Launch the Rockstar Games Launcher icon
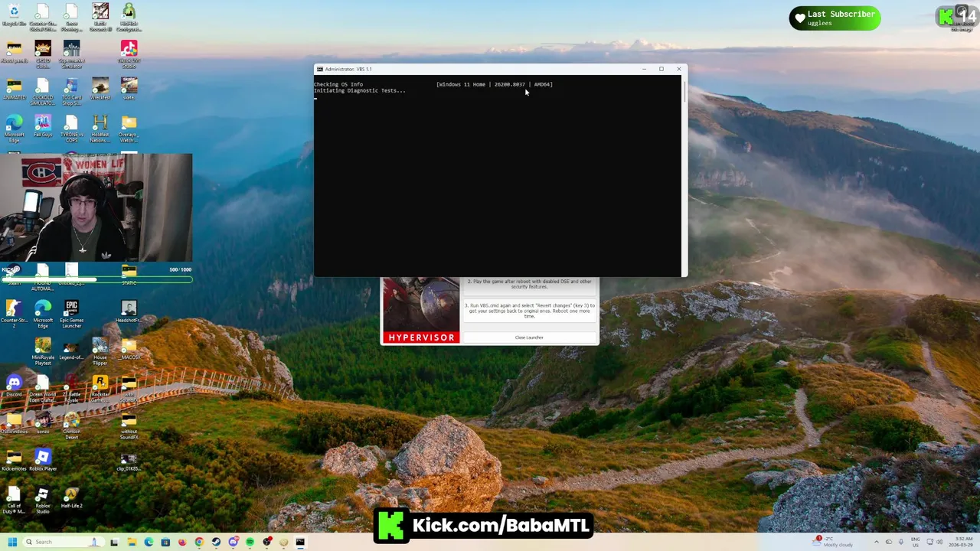This screenshot has height=551, width=980. click(100, 386)
